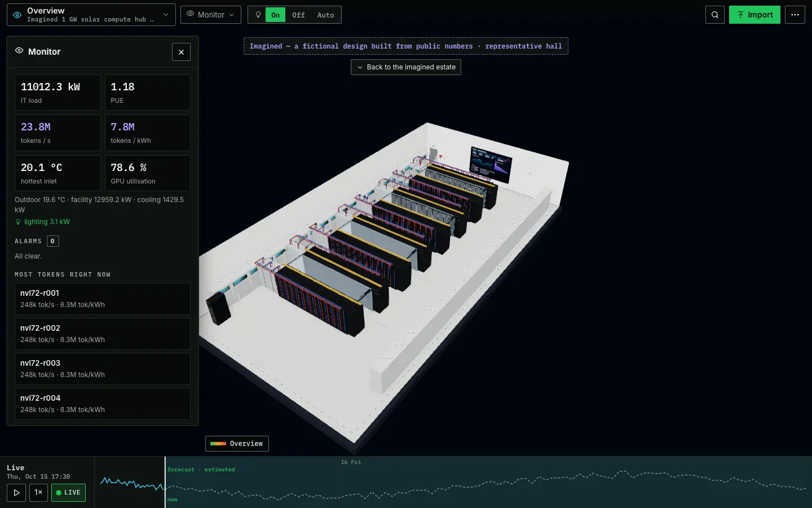Open the Monitor mode dropdown
812x508 pixels.
211,15
